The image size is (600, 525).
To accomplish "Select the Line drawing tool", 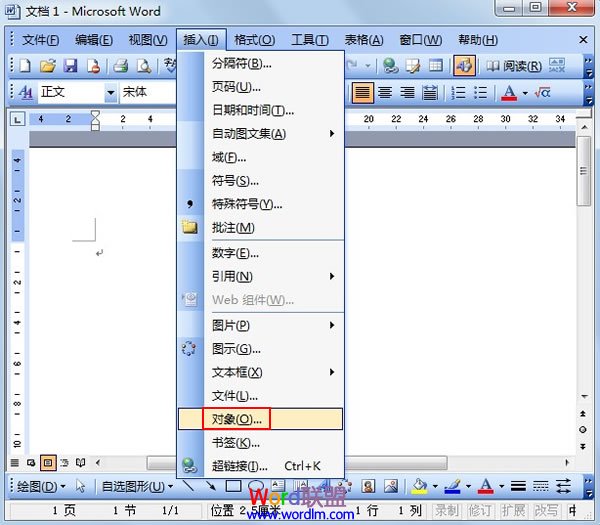I will click(188, 486).
